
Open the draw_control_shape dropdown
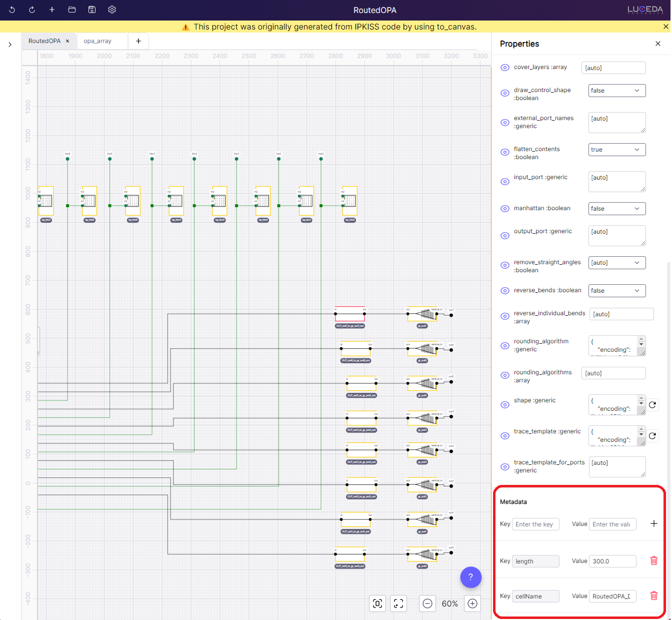click(x=616, y=91)
